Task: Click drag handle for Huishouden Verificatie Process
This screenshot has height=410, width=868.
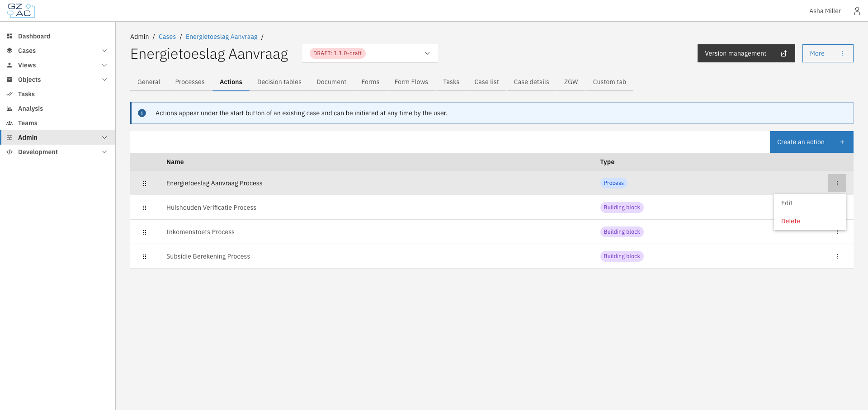Action: (x=145, y=208)
